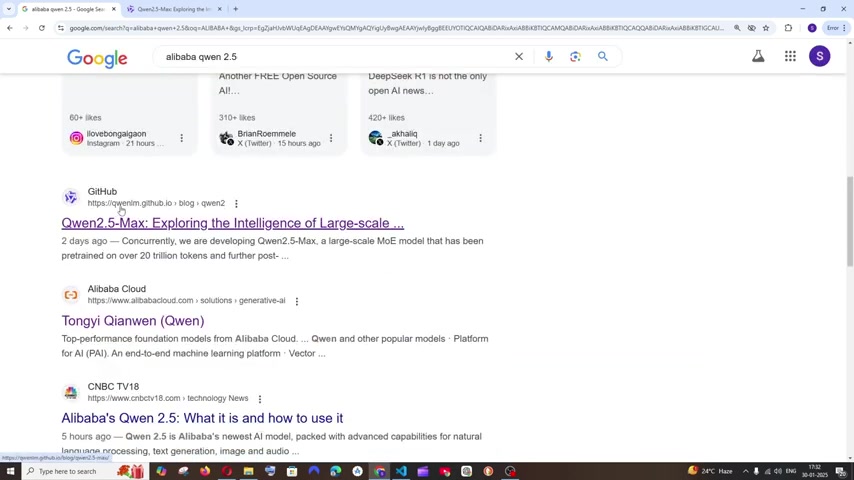Go forward with the forward arrow
The width and height of the screenshot is (854, 480).
26,28
